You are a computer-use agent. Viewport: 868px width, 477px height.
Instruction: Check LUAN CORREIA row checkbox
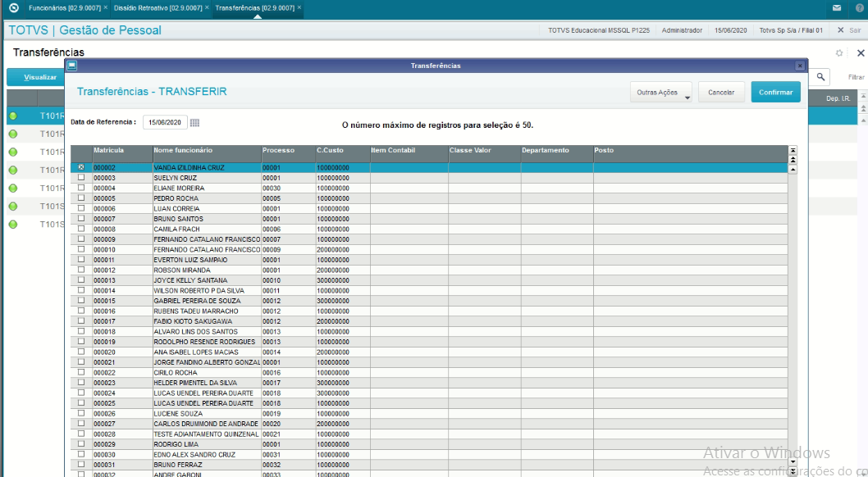(x=81, y=208)
